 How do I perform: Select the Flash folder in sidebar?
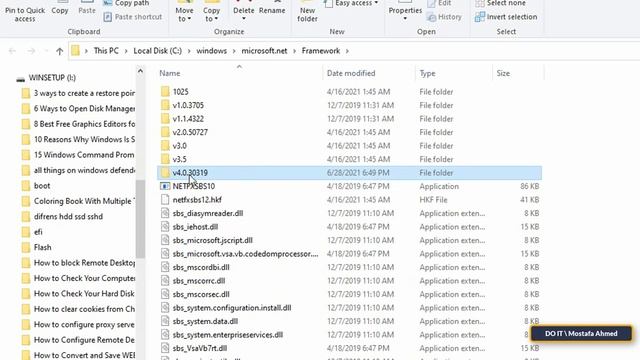(42, 247)
